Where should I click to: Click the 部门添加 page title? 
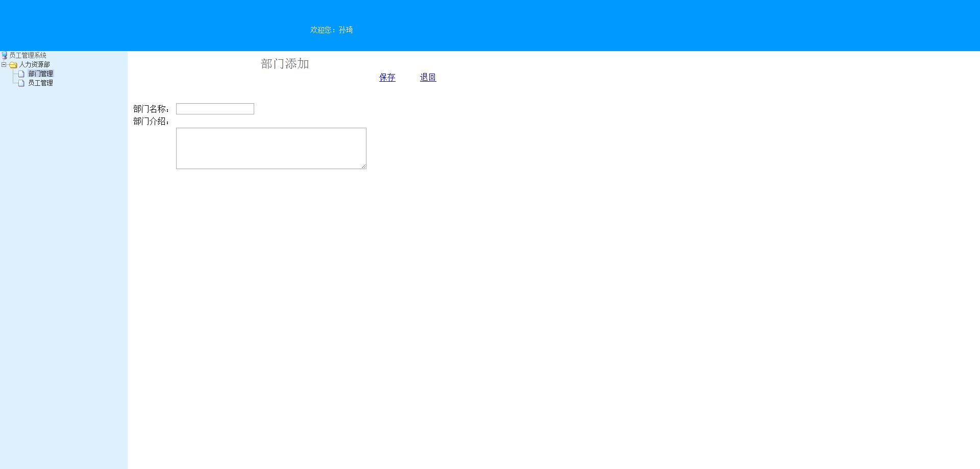click(286, 64)
